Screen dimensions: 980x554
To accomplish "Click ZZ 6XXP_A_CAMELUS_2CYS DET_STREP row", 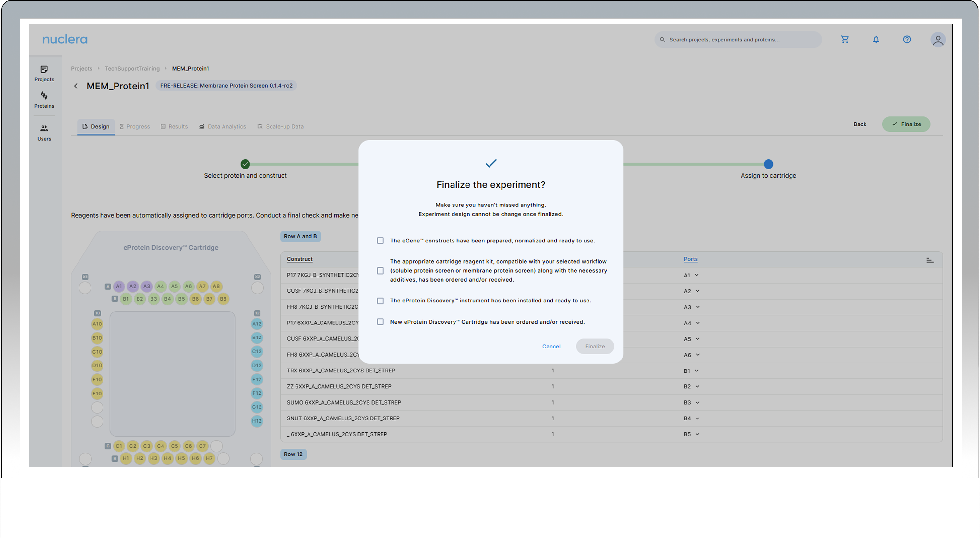I will 611,387.
